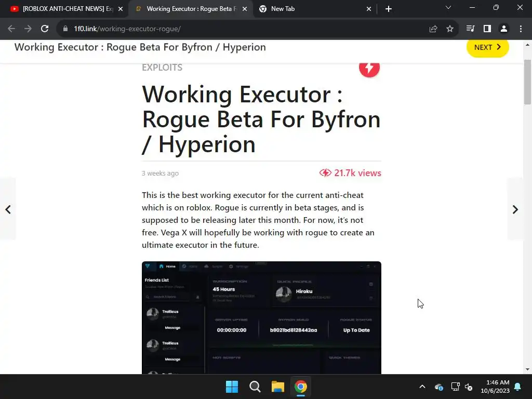Viewport: 532px width, 399px height.
Task: Open the Windows Start menu
Action: [x=232, y=387]
